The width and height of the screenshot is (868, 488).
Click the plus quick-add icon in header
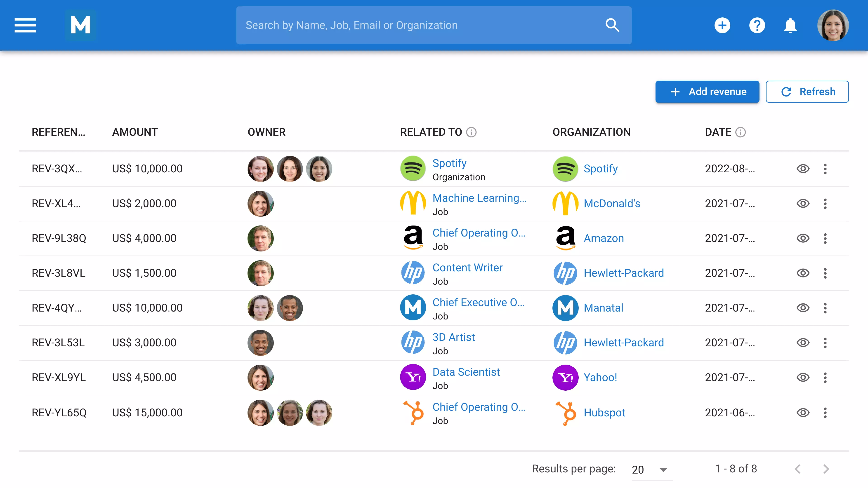(722, 25)
